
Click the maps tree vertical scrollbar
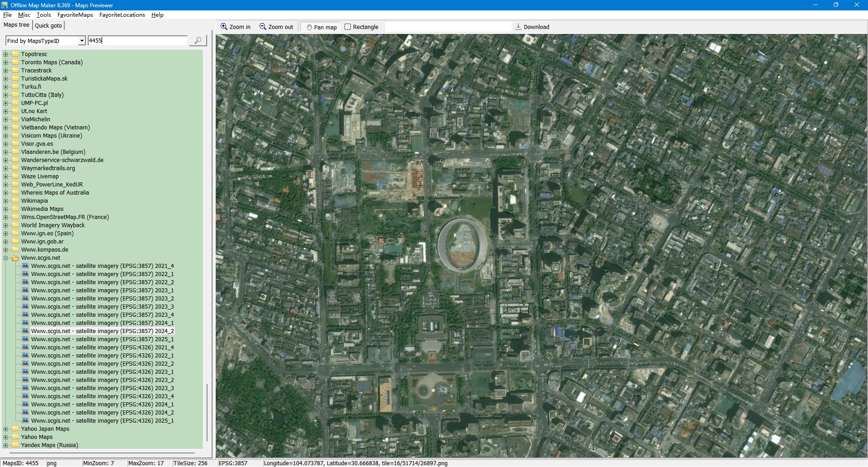click(x=207, y=412)
